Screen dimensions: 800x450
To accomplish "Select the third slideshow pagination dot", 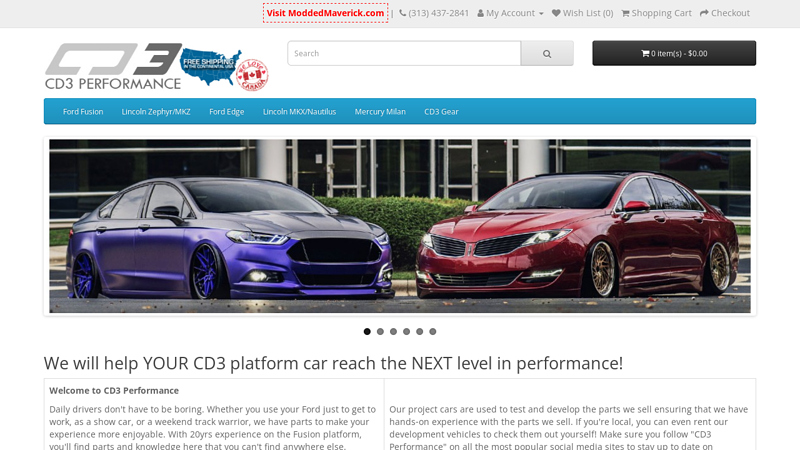I will point(393,332).
